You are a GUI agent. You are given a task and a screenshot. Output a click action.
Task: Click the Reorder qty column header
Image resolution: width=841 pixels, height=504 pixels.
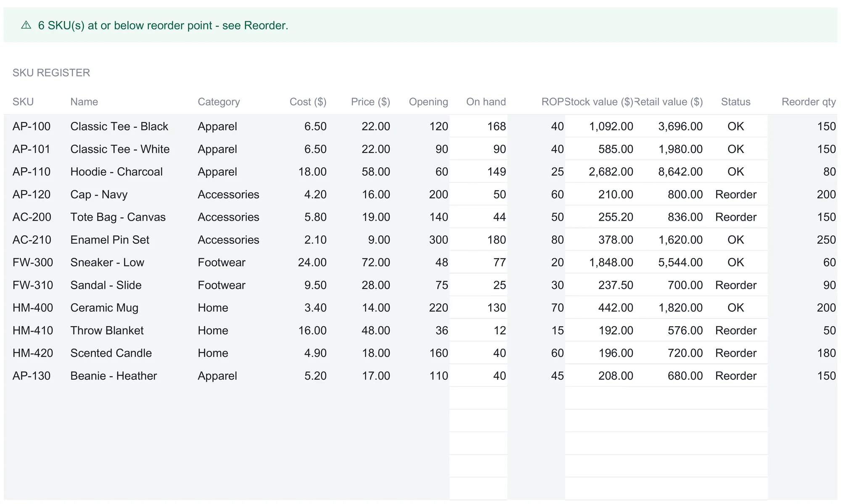[x=809, y=102]
